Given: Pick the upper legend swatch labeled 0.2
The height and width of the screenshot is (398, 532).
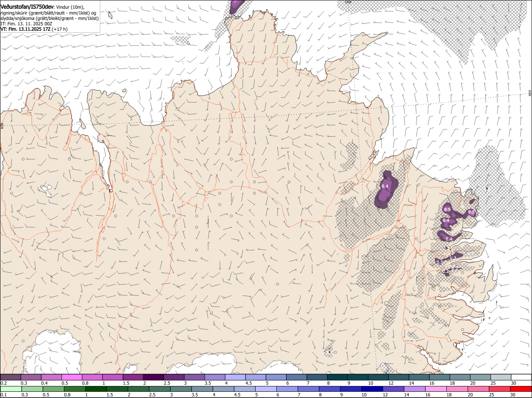Looking at the screenshot, I should point(10,377).
